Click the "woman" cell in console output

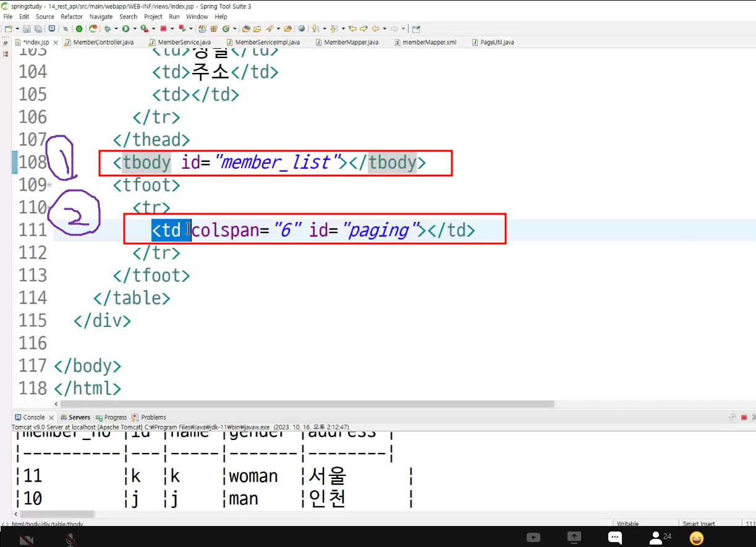(x=253, y=477)
